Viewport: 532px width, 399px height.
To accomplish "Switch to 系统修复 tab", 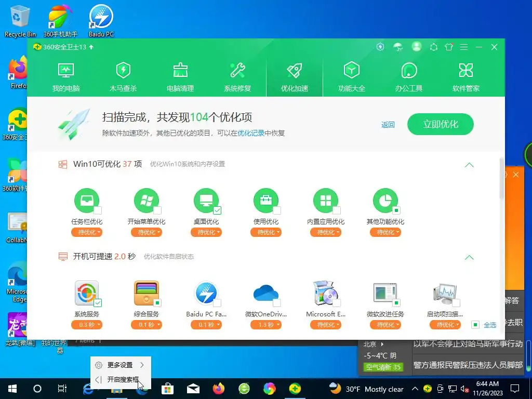I will click(x=237, y=77).
